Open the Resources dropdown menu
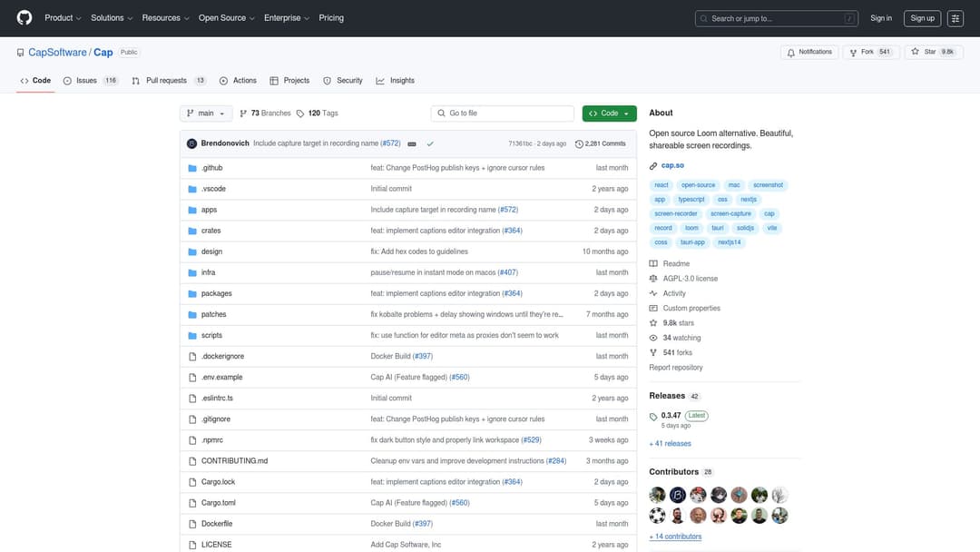 pyautogui.click(x=165, y=18)
